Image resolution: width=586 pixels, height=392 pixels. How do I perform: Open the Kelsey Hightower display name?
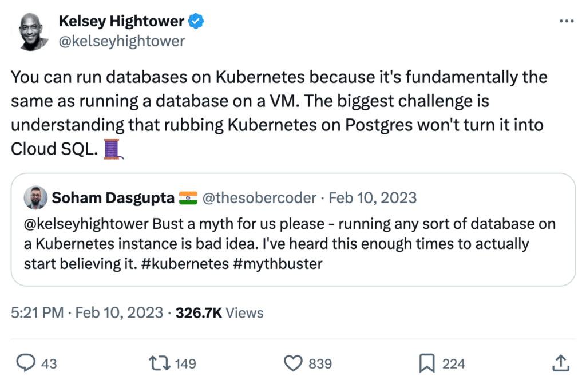point(121,22)
